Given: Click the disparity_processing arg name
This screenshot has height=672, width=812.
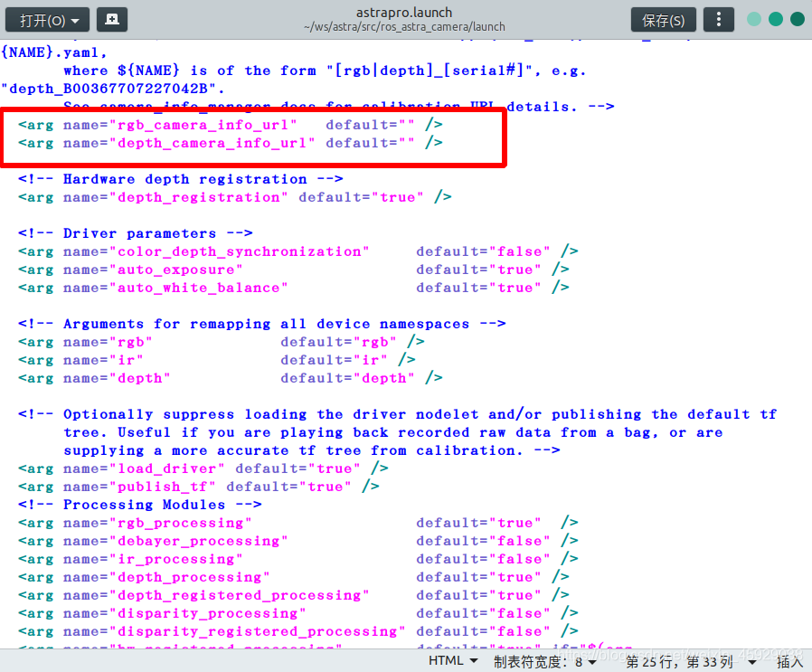Looking at the screenshot, I should pos(207,613).
